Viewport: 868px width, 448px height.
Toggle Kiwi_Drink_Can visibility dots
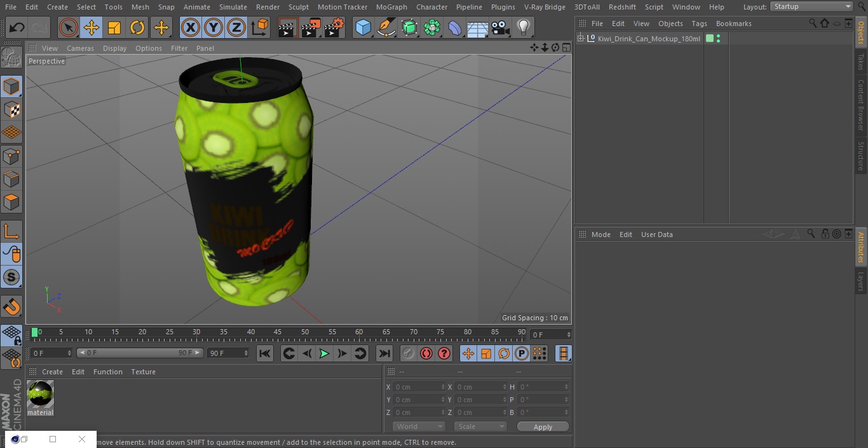point(718,39)
